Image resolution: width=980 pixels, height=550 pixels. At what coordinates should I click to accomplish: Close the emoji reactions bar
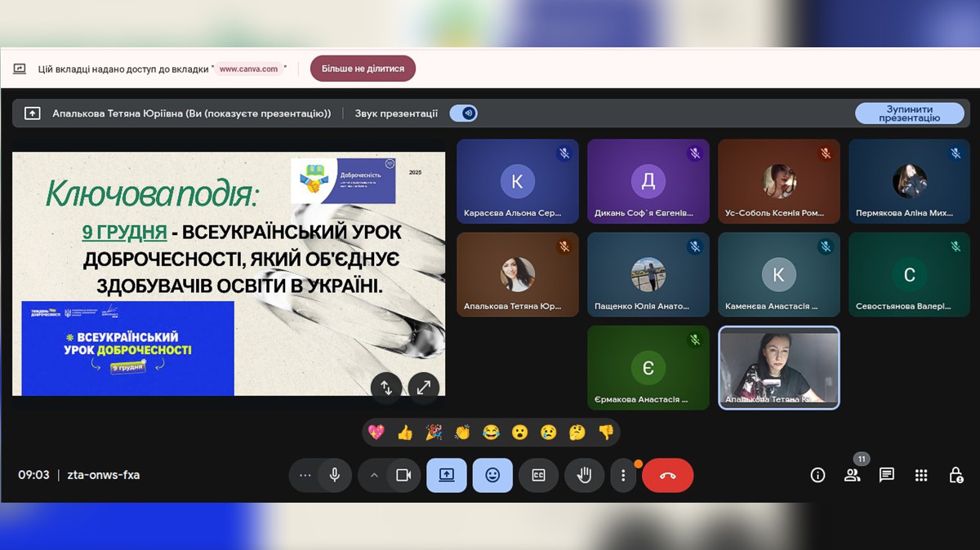click(492, 475)
